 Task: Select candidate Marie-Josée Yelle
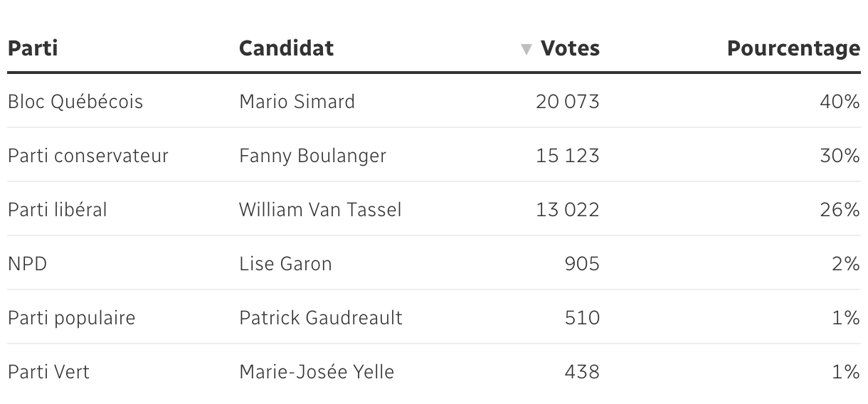point(317,372)
